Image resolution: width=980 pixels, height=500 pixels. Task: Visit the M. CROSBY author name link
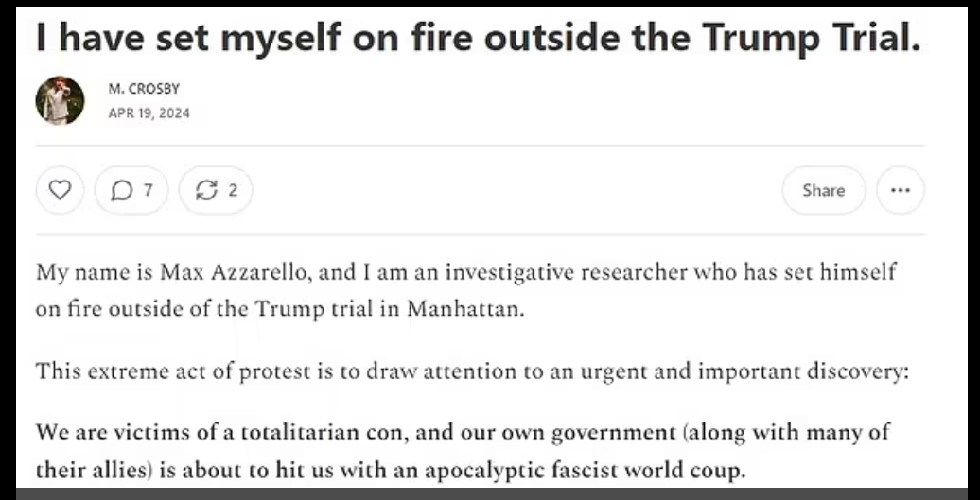(x=144, y=89)
